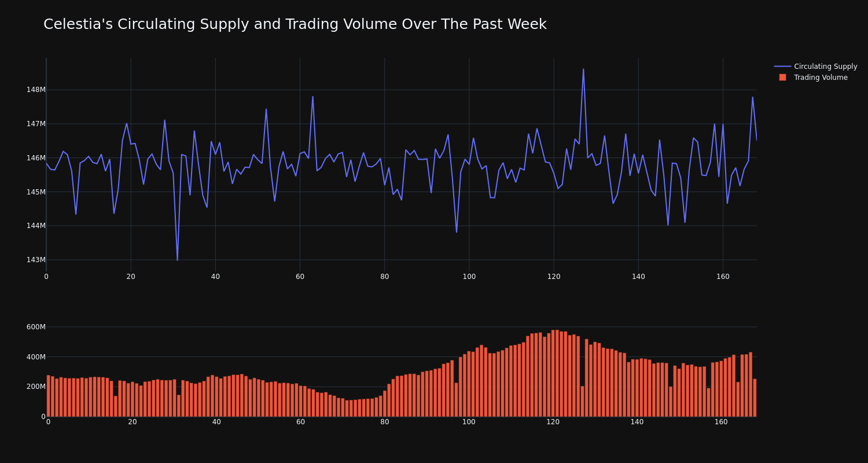Click the supply spike near 63
Viewport: 868px width, 463px height.
click(312, 97)
